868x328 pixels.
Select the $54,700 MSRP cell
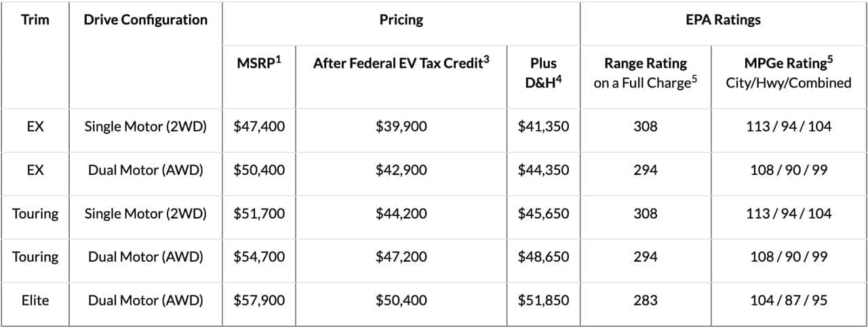tap(259, 256)
